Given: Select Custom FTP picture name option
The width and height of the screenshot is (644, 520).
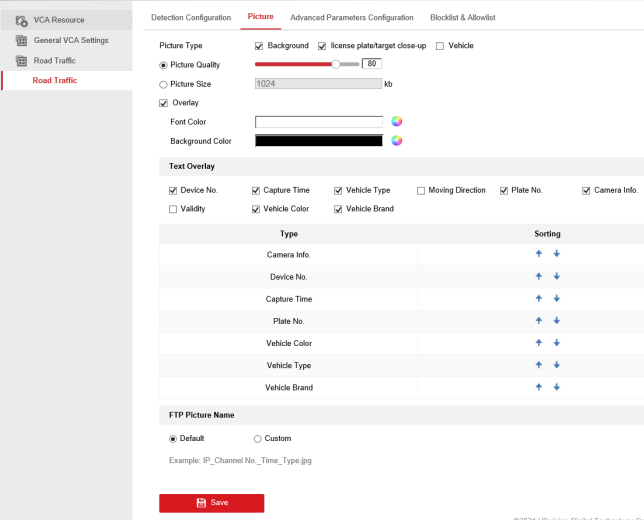Looking at the screenshot, I should [258, 438].
